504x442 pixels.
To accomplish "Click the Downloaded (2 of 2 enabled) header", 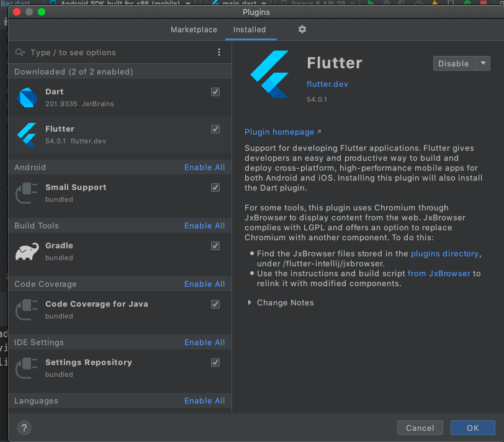I will tap(74, 71).
